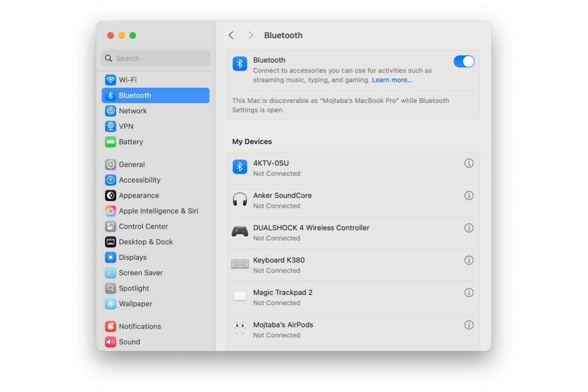
Task: Select Network in the sidebar
Action: click(156, 111)
